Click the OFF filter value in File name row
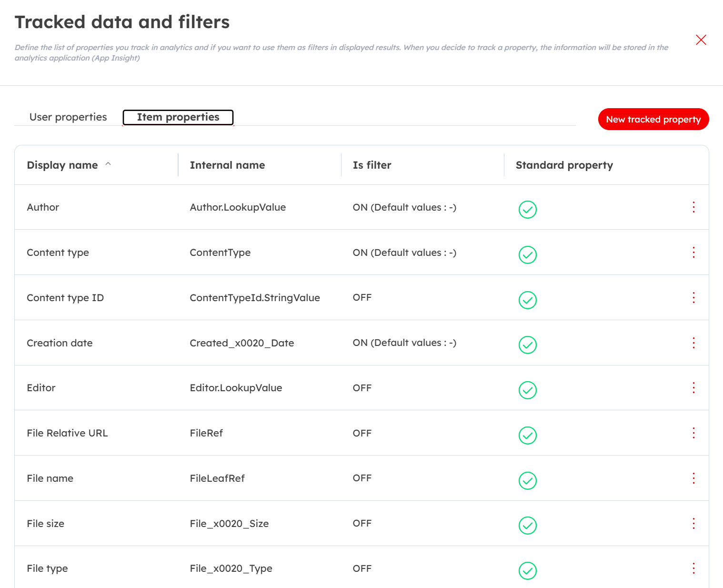 [362, 478]
